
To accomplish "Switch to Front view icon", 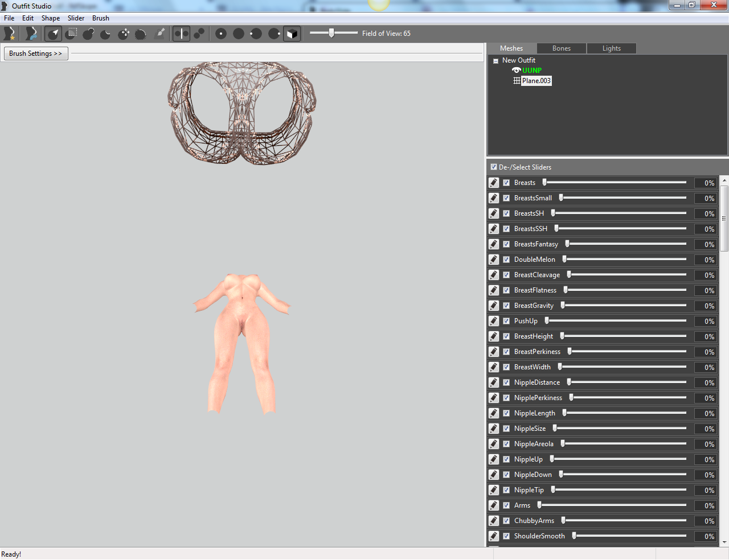I will (x=221, y=34).
